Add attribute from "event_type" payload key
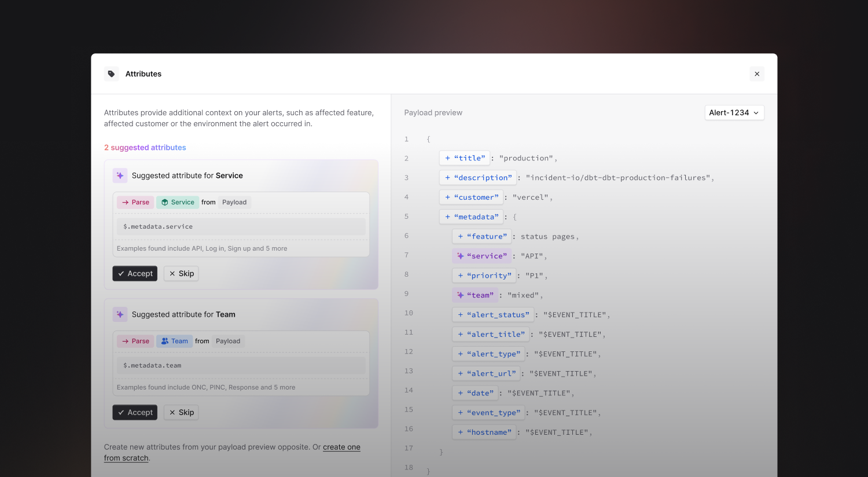The image size is (868, 477). (488, 413)
